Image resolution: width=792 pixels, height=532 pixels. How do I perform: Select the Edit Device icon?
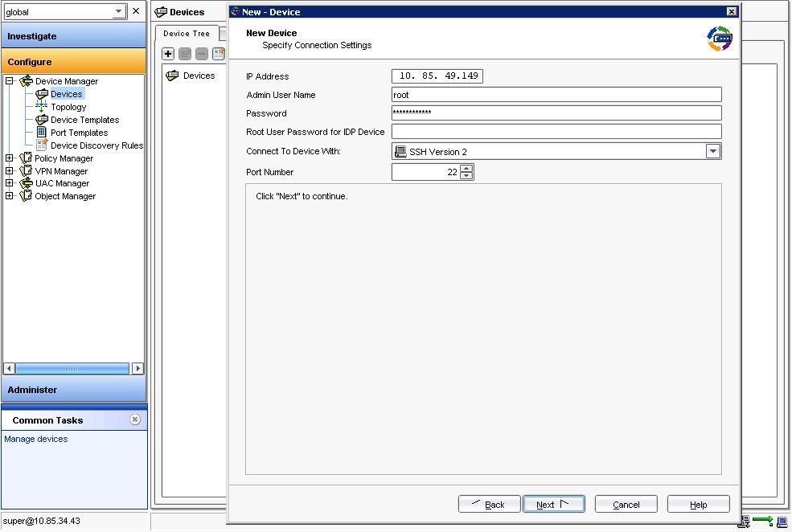[x=184, y=53]
